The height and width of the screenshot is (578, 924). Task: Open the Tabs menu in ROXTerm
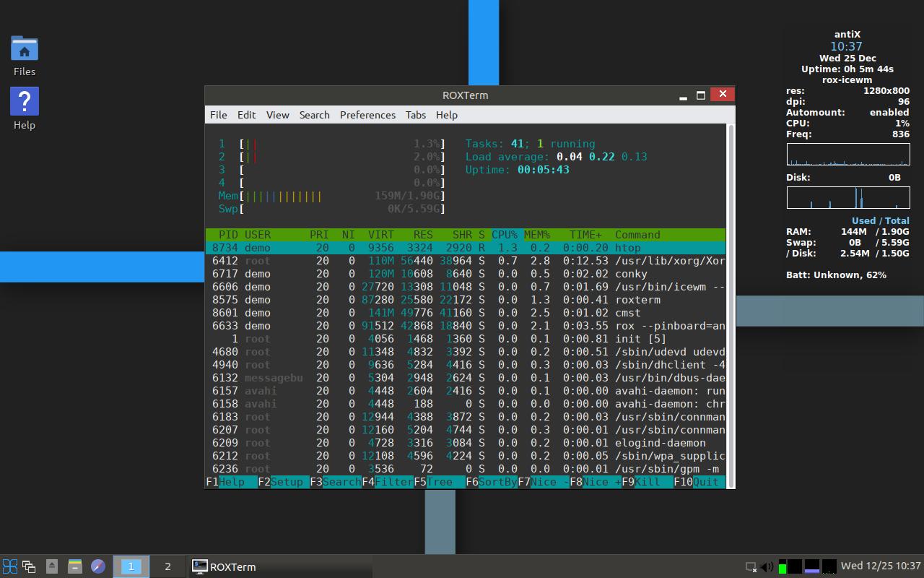click(x=415, y=115)
